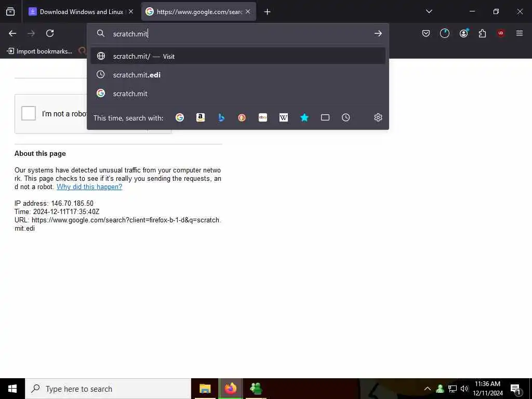Close the google.com search tab
This screenshot has height=399, width=532.
(248, 11)
